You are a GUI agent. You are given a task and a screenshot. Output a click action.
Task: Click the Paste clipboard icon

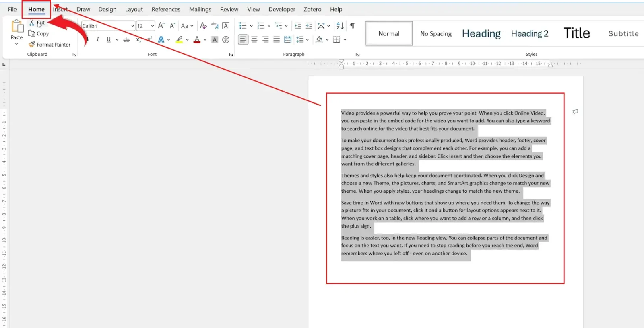(x=17, y=26)
